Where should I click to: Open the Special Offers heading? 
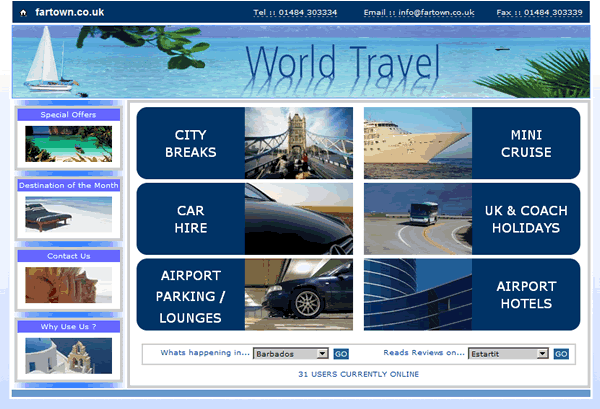[x=68, y=114]
